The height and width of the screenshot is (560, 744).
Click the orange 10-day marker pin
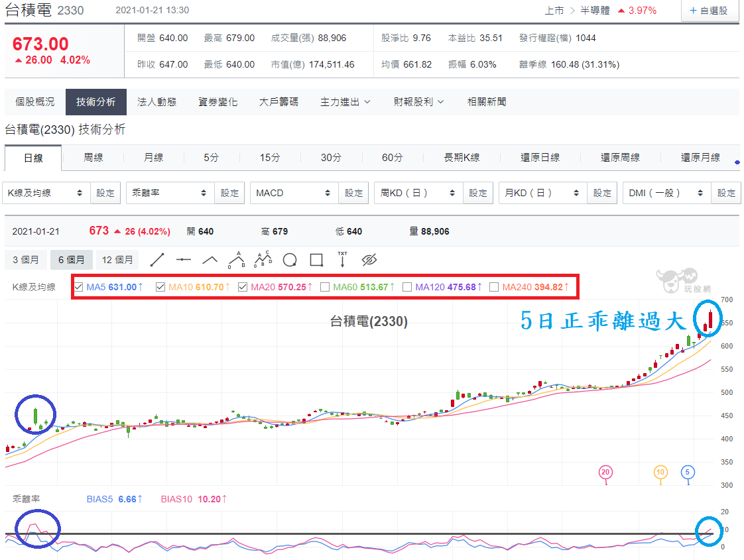pos(660,473)
